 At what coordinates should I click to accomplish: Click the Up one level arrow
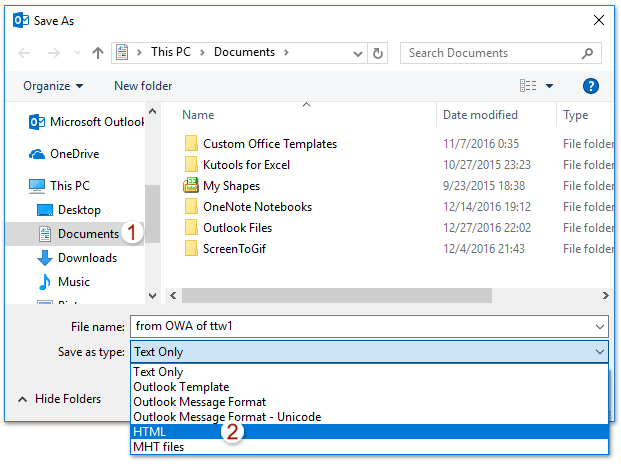pos(97,53)
